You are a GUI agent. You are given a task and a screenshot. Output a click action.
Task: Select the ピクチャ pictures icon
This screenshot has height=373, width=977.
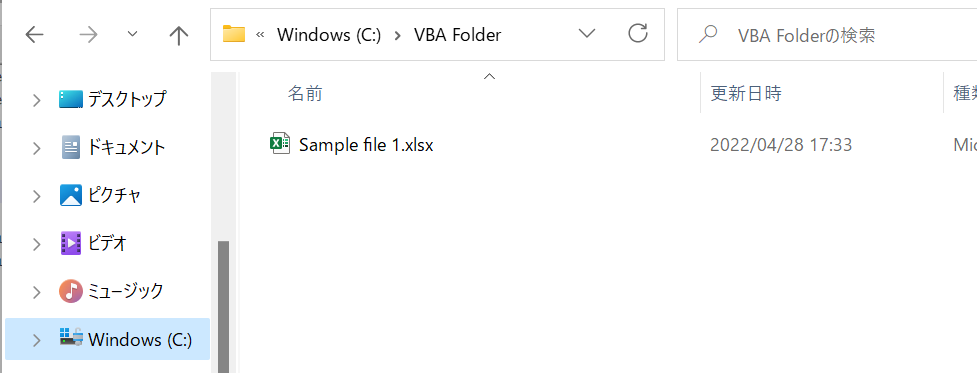coord(70,195)
